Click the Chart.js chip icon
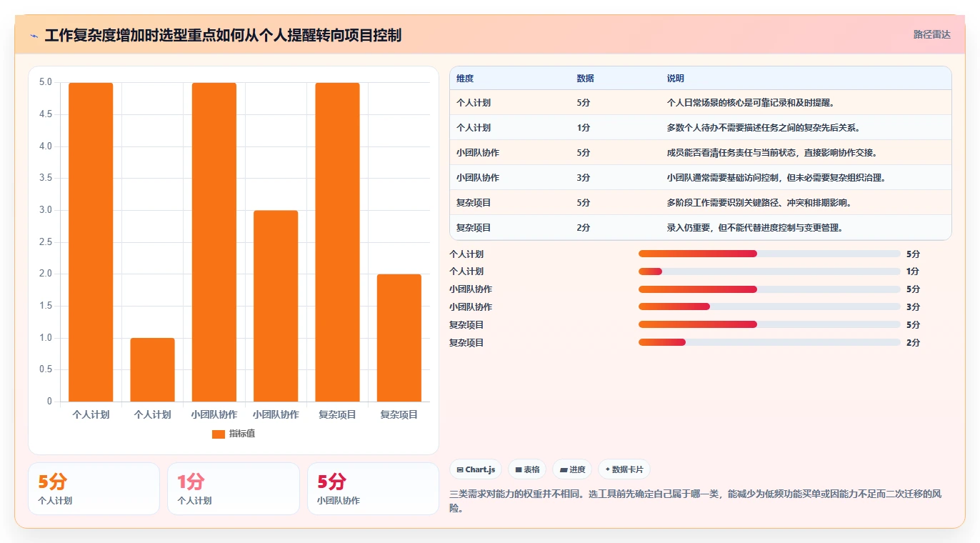This screenshot has width=980, height=543. coord(460,469)
